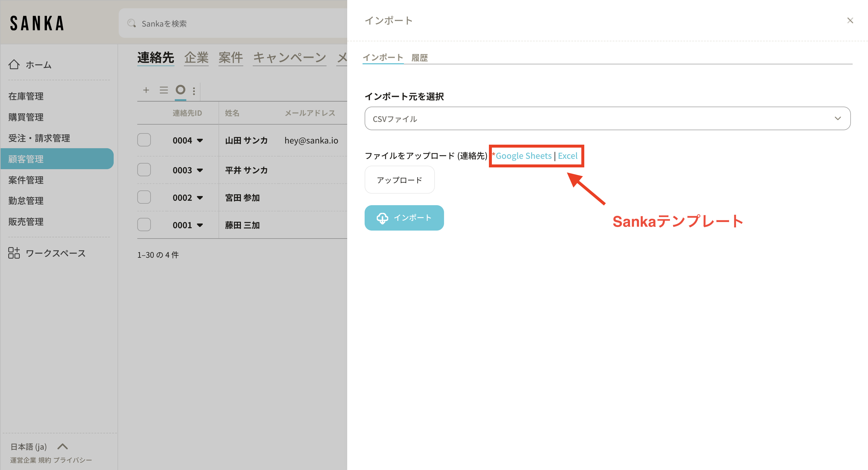The height and width of the screenshot is (470, 868).
Task: Switch to the 履歴 tab
Action: (x=419, y=58)
